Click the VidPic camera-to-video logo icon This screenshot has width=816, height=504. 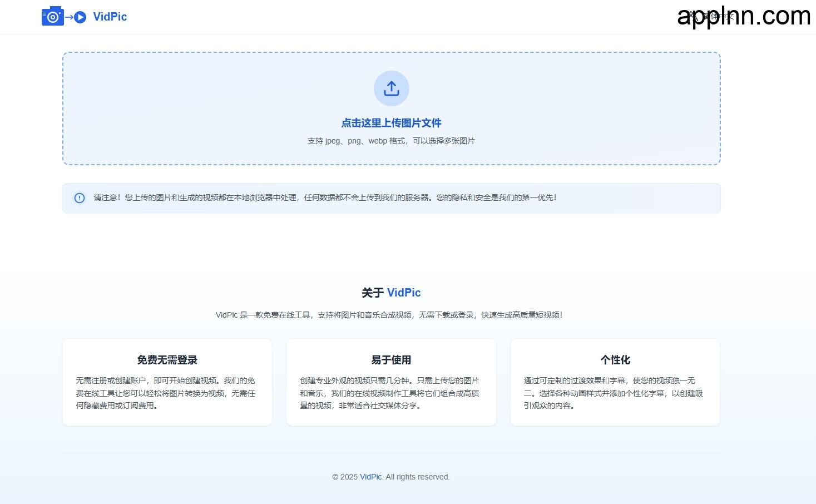[64, 16]
